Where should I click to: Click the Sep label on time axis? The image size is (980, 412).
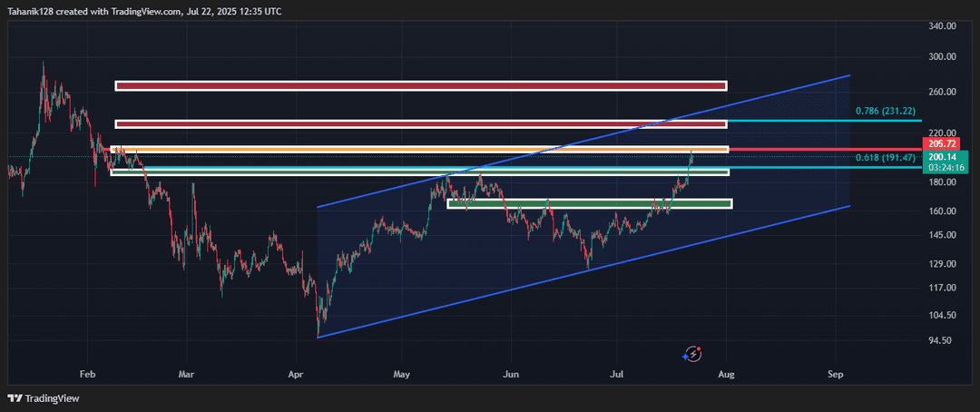(x=836, y=375)
